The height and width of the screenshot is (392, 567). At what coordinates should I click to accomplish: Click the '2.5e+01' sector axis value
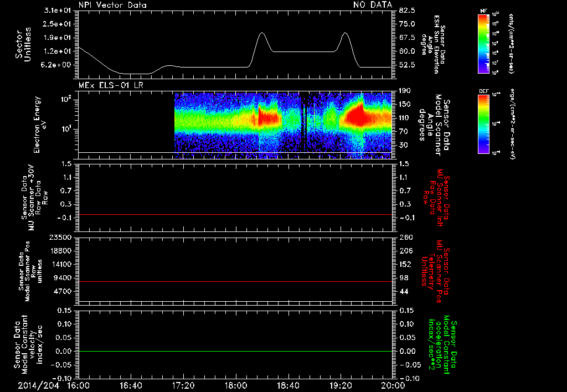(58, 24)
